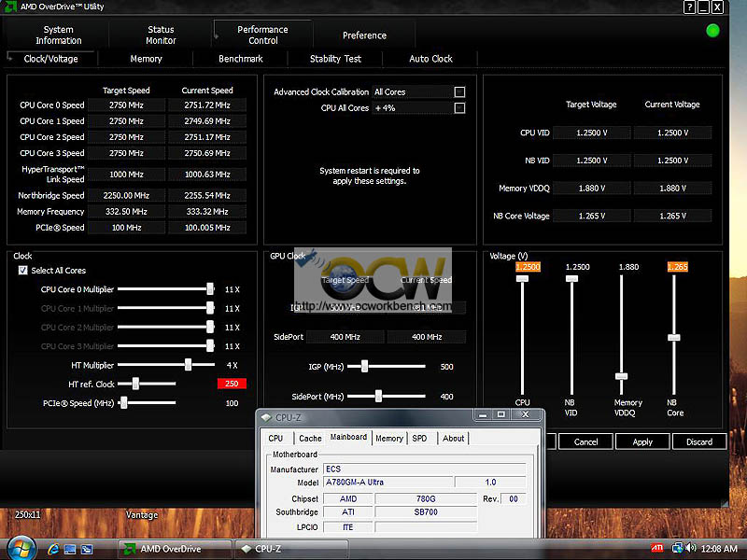The image size is (747, 560).
Task: Click the Memory Frequency 332.50 MHz target field
Action: (126, 212)
